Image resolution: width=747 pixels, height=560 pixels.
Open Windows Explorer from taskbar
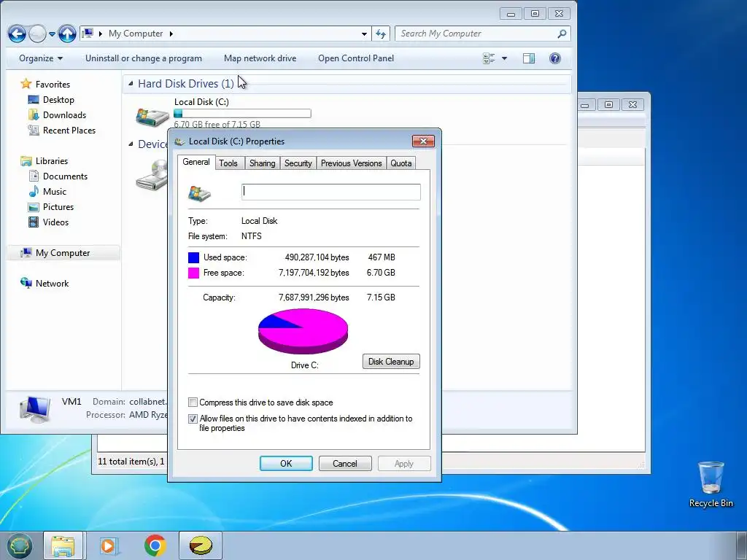click(x=63, y=545)
